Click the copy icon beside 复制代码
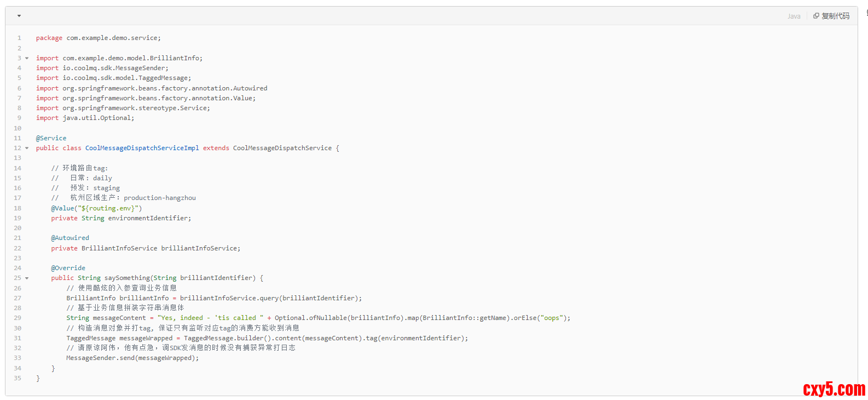 (816, 16)
